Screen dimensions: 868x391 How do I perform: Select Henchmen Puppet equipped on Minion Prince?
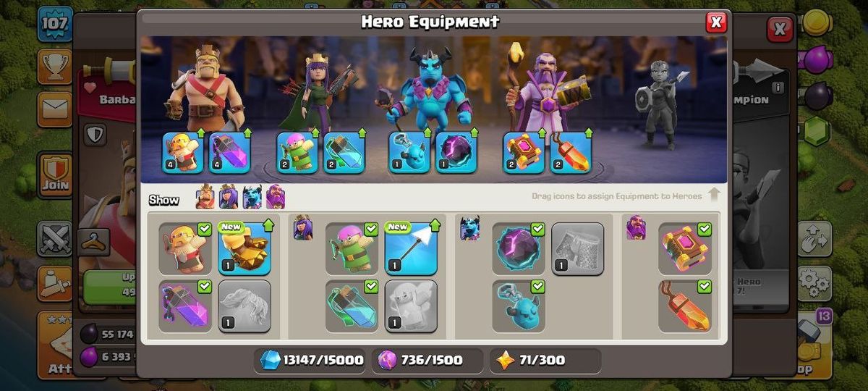409,153
